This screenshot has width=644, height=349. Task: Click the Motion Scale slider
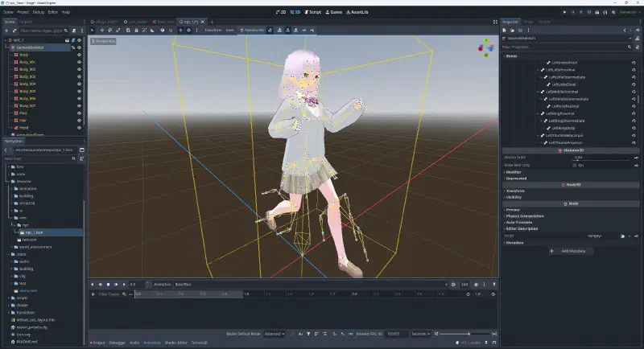coord(603,159)
